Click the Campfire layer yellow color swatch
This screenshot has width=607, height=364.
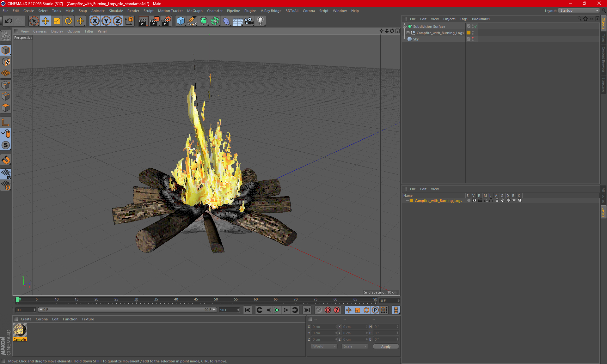tap(411, 201)
